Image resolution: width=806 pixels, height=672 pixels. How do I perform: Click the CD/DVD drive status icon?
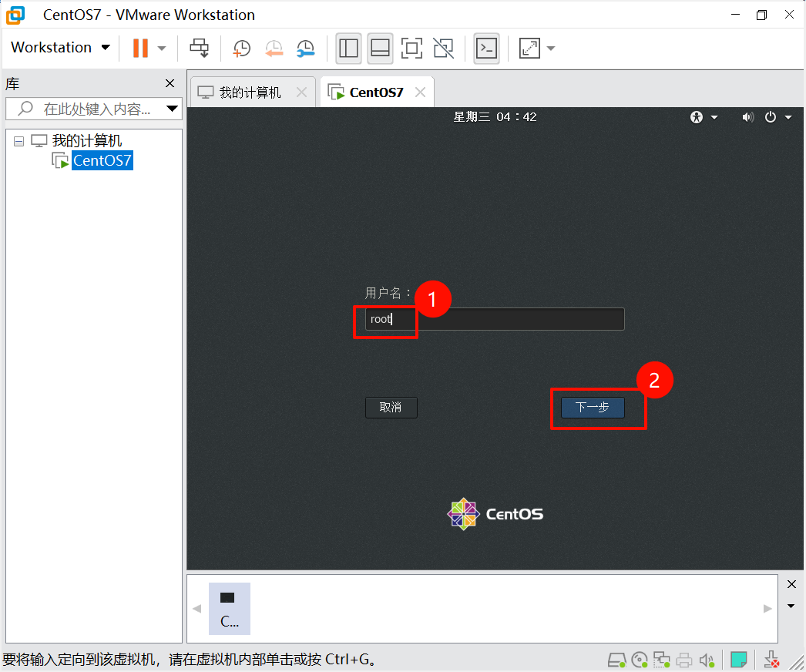tap(640, 660)
